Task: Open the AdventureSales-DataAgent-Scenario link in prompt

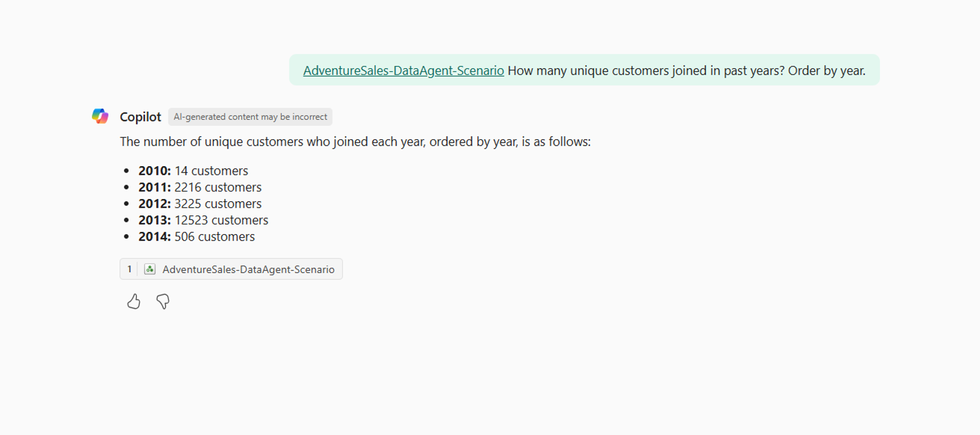Action: (x=403, y=70)
